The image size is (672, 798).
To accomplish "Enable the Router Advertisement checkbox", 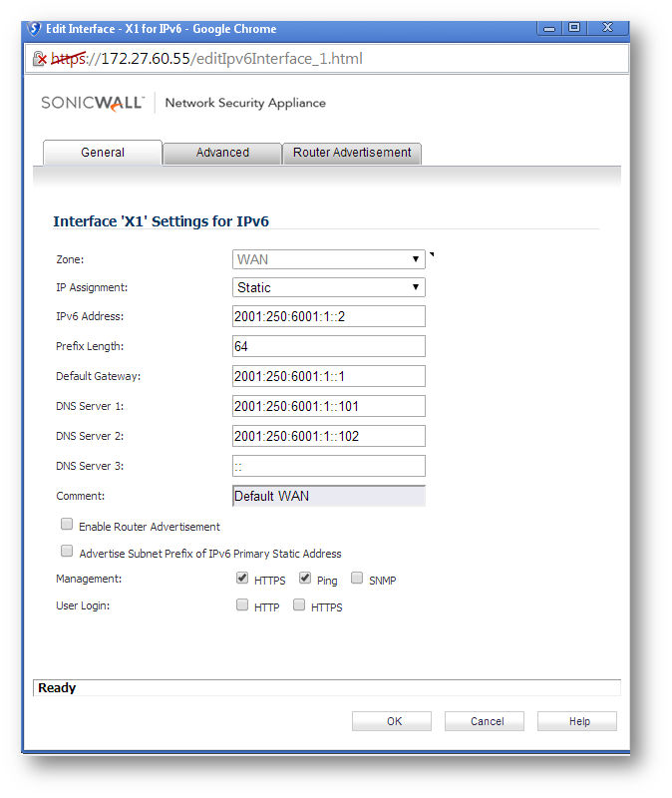I will (67, 525).
